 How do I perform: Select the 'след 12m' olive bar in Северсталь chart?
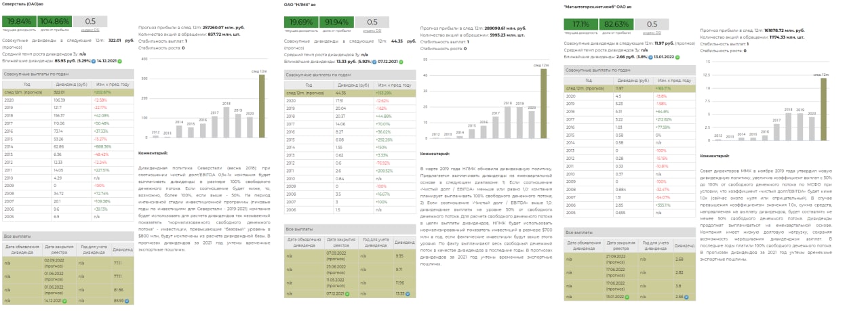point(262,106)
